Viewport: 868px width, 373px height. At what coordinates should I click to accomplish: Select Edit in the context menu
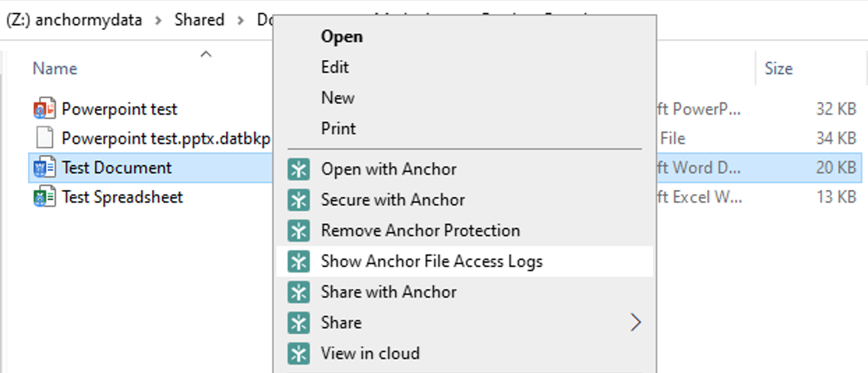(x=335, y=68)
